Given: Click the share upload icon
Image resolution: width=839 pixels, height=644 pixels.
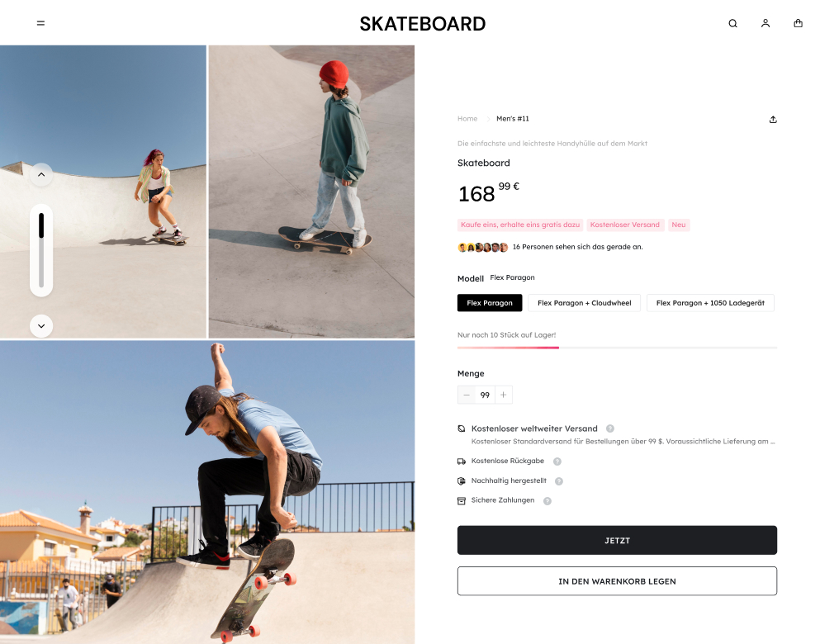Looking at the screenshot, I should click(773, 119).
